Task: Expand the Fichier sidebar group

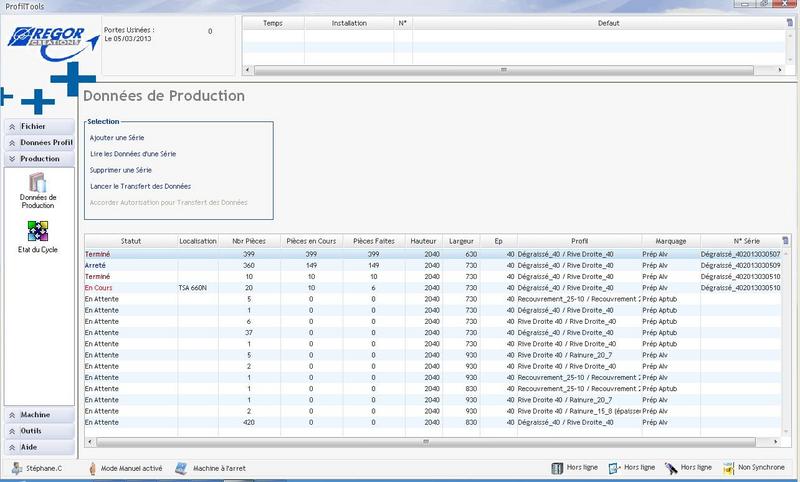Action: [x=38, y=127]
